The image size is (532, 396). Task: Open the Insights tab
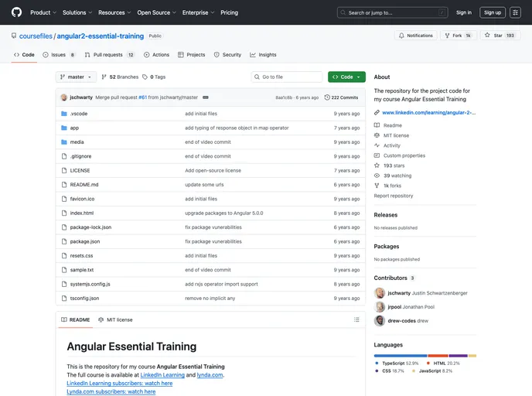(263, 55)
